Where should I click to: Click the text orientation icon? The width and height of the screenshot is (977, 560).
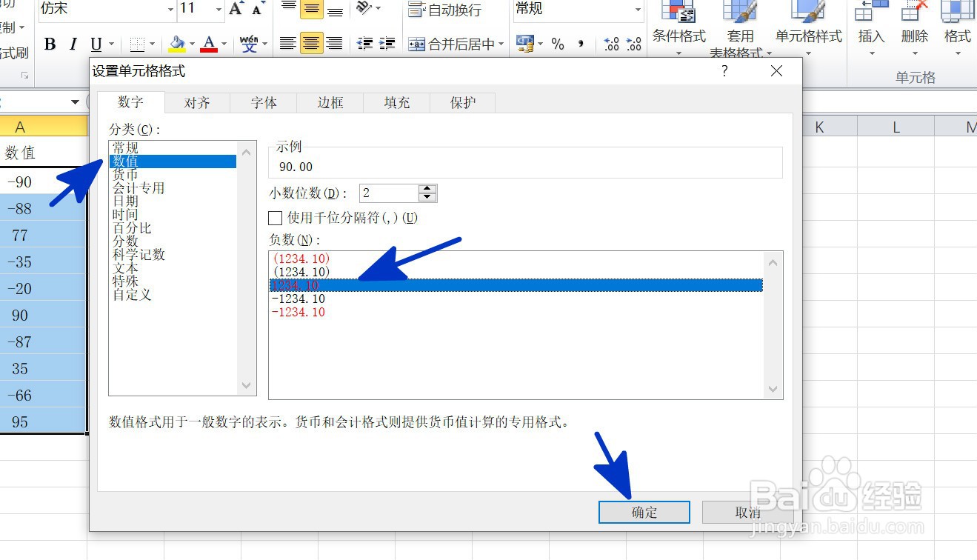(x=364, y=9)
